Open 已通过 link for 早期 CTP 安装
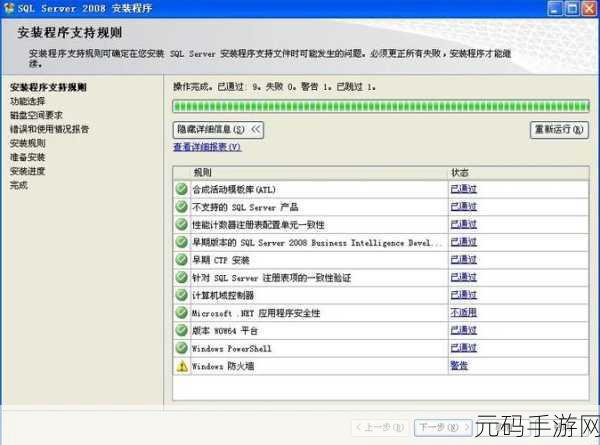The height and width of the screenshot is (445, 600). point(463,260)
